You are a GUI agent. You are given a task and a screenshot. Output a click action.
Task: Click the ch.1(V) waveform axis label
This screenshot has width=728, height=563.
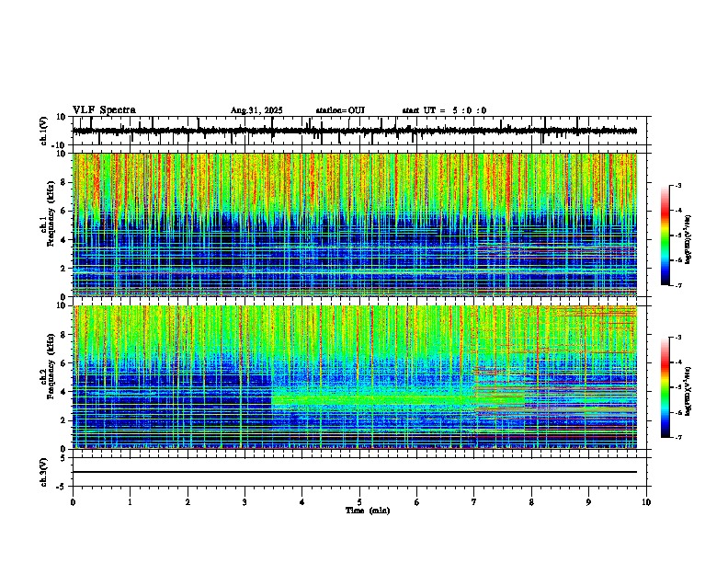pos(44,131)
